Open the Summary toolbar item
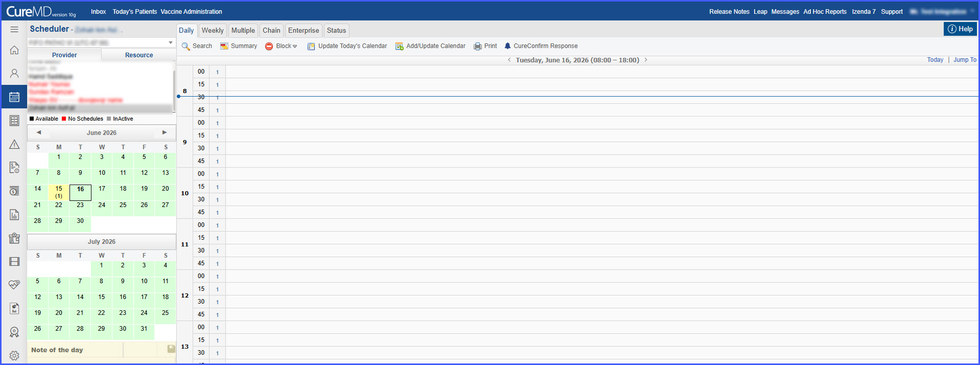 [x=239, y=46]
